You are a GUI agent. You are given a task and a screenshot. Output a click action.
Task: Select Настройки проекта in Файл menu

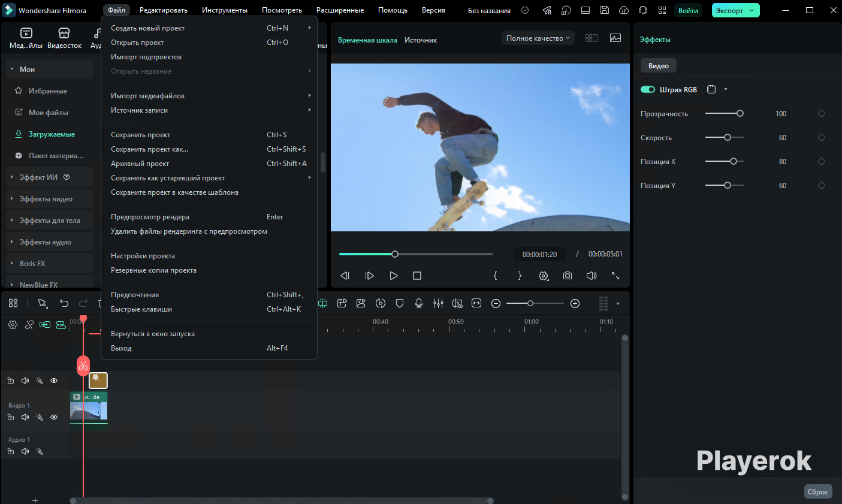point(209,256)
